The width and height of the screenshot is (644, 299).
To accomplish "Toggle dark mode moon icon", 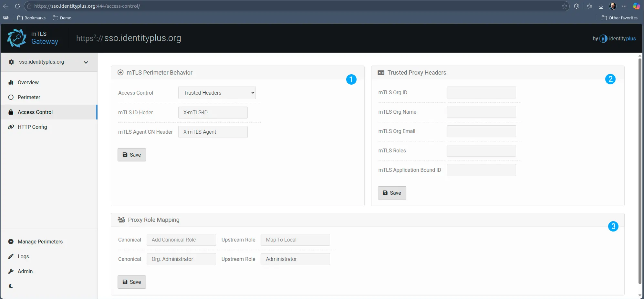I will tap(11, 286).
